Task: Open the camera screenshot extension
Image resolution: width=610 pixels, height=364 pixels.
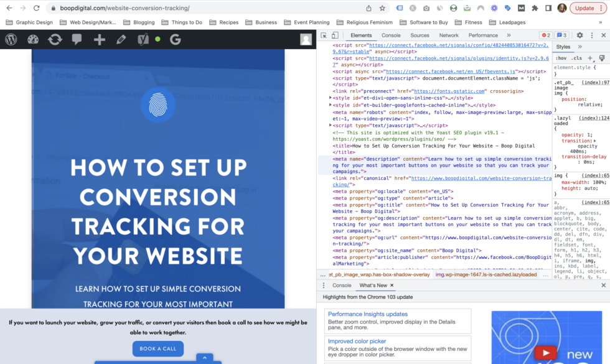Action: [x=426, y=7]
